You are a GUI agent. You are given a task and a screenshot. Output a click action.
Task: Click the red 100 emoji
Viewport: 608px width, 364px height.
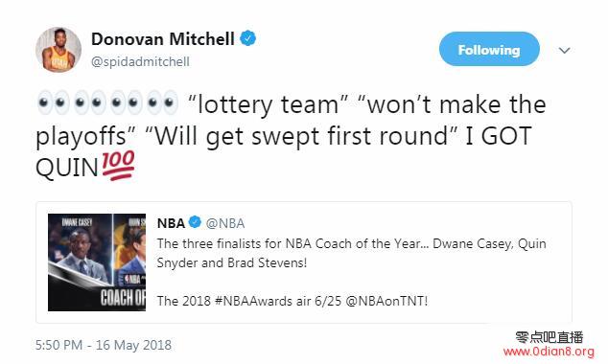pos(118,166)
